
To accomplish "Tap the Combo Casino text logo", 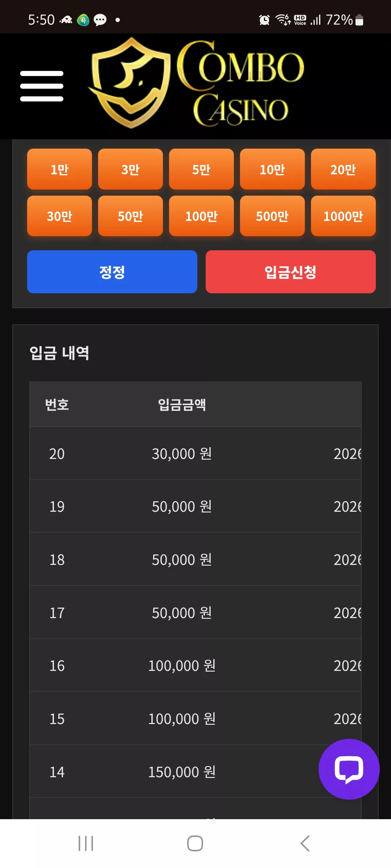I will 241,83.
